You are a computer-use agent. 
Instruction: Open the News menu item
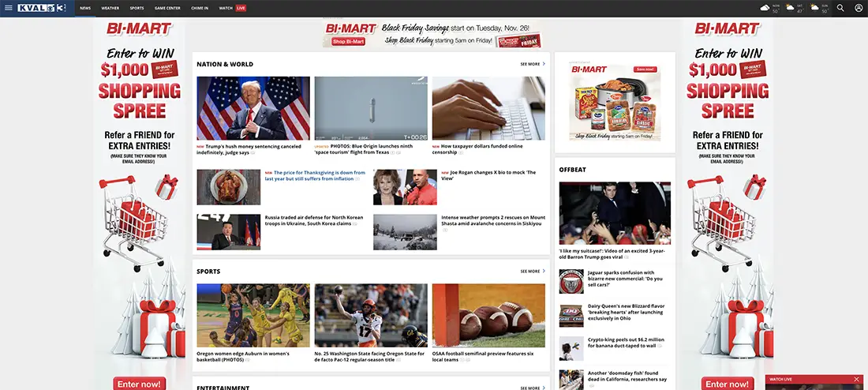[84, 9]
